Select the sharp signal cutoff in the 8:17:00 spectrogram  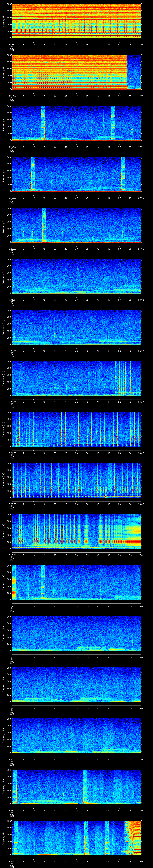pos(127,72)
